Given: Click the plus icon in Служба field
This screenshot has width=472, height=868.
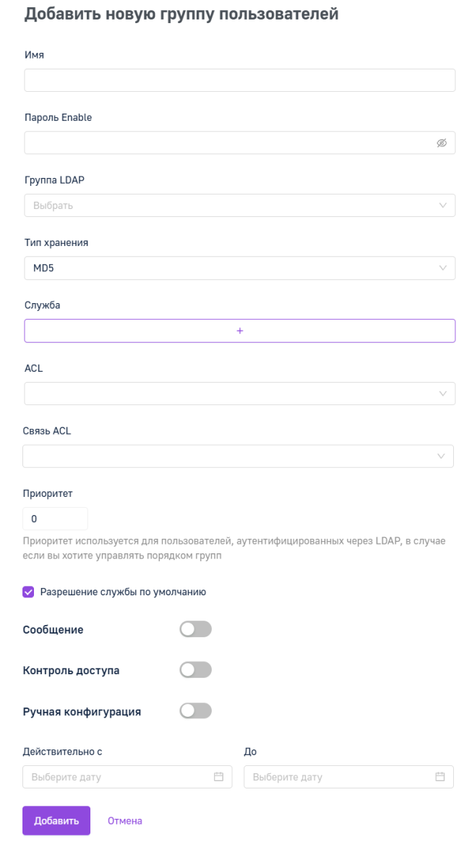Looking at the screenshot, I should coord(240,331).
